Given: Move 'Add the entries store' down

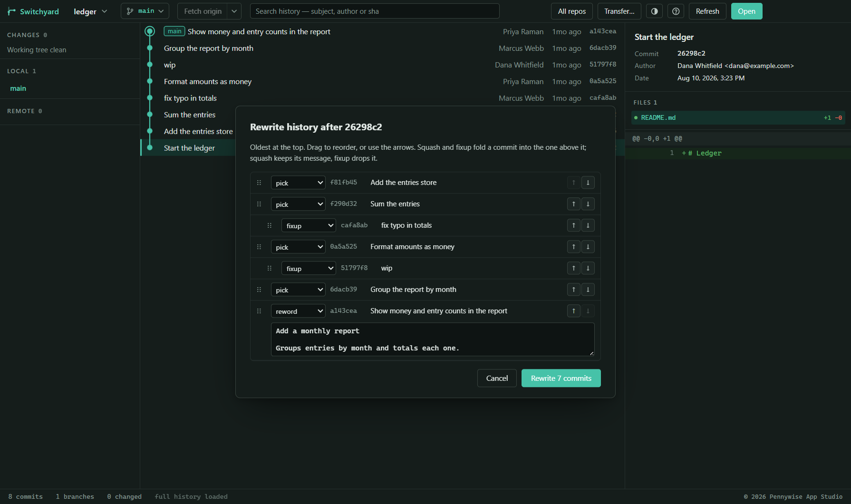Looking at the screenshot, I should coord(588,183).
